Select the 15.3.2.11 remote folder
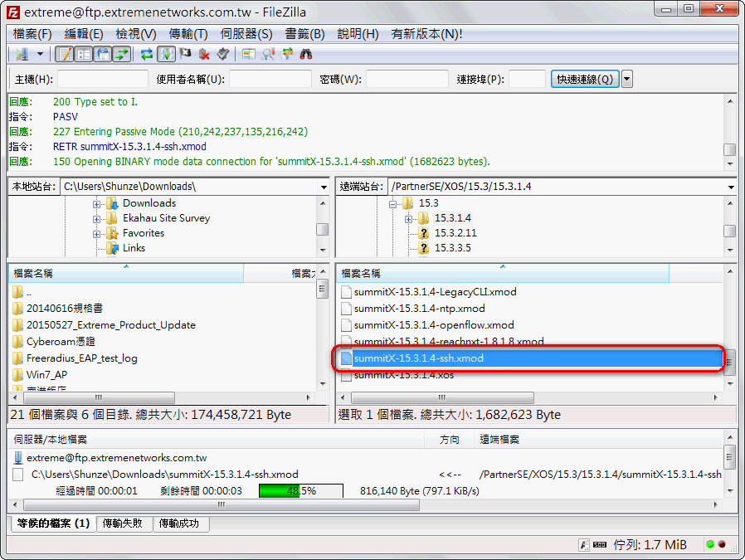This screenshot has width=745, height=560. 455,233
